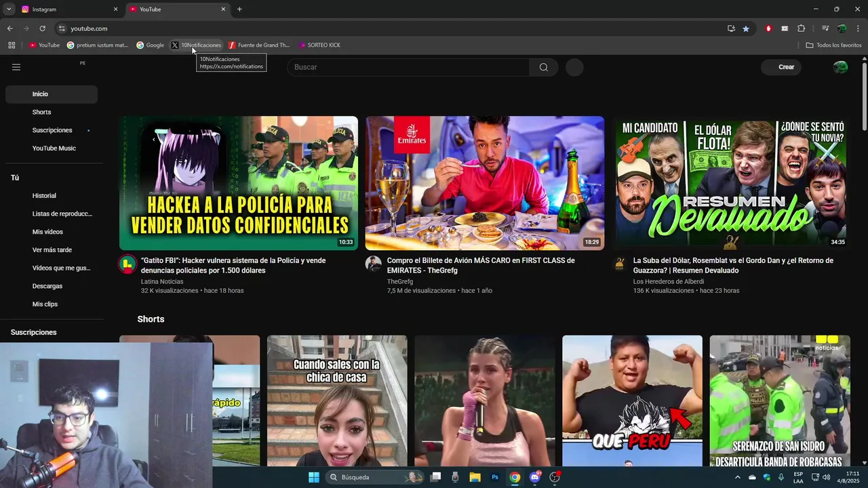This screenshot has height=488, width=868.
Task: Click TheGrefg channel avatar icon
Action: pos(374,264)
